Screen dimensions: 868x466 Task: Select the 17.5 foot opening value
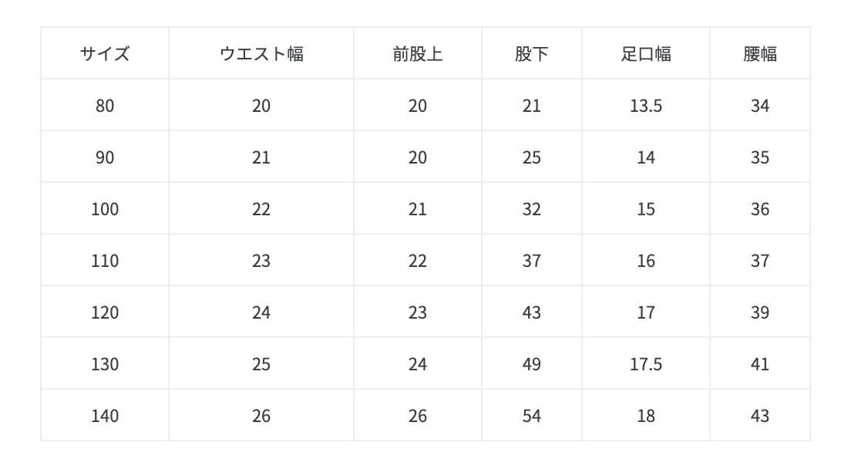(x=645, y=363)
